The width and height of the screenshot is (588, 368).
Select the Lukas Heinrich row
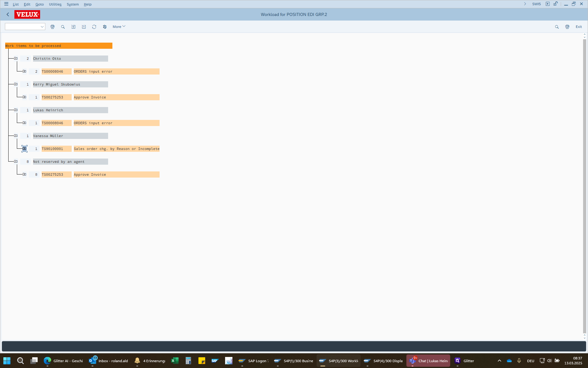click(x=70, y=110)
